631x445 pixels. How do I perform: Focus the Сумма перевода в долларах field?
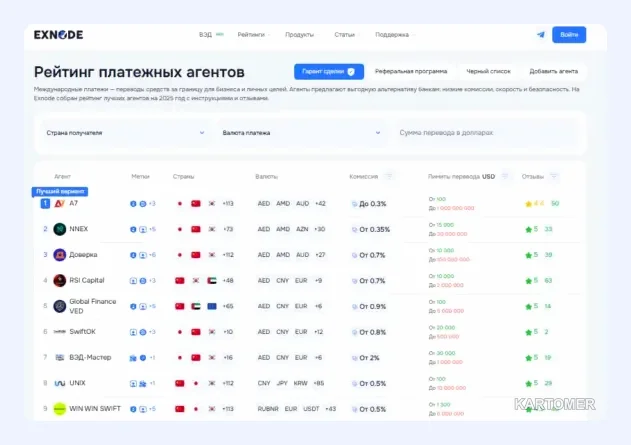tap(485, 133)
